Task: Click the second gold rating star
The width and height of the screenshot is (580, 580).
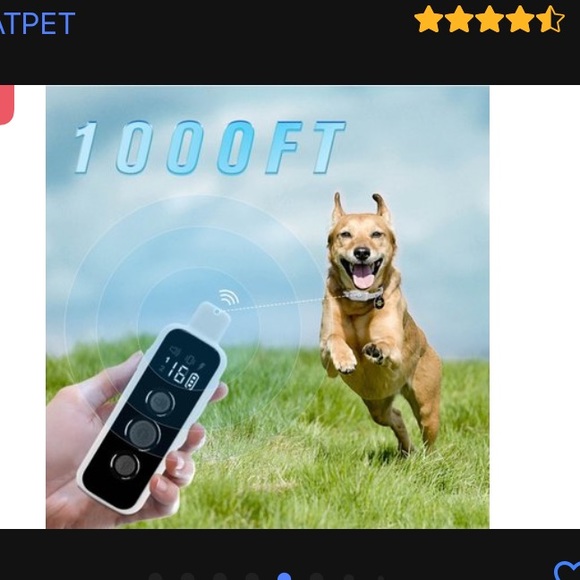Action: [x=459, y=19]
